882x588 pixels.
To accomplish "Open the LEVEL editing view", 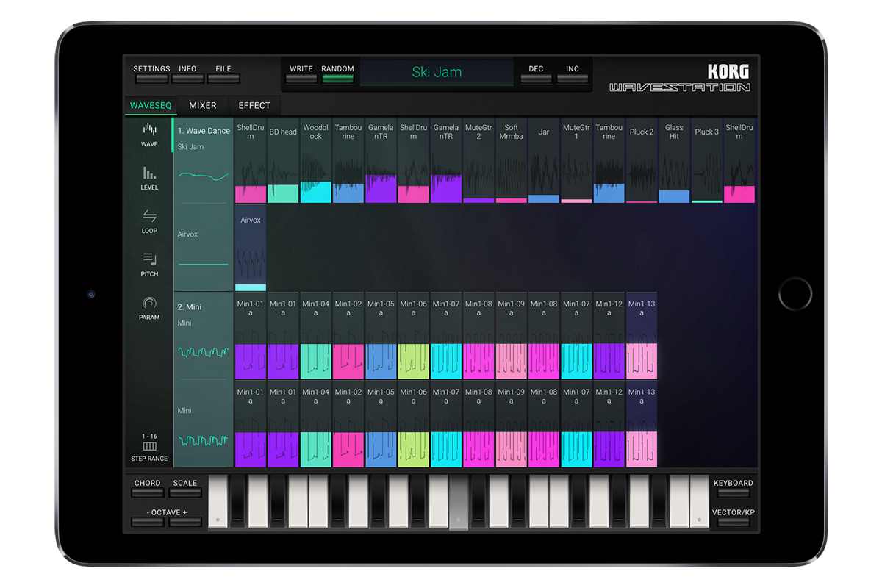I will point(149,178).
